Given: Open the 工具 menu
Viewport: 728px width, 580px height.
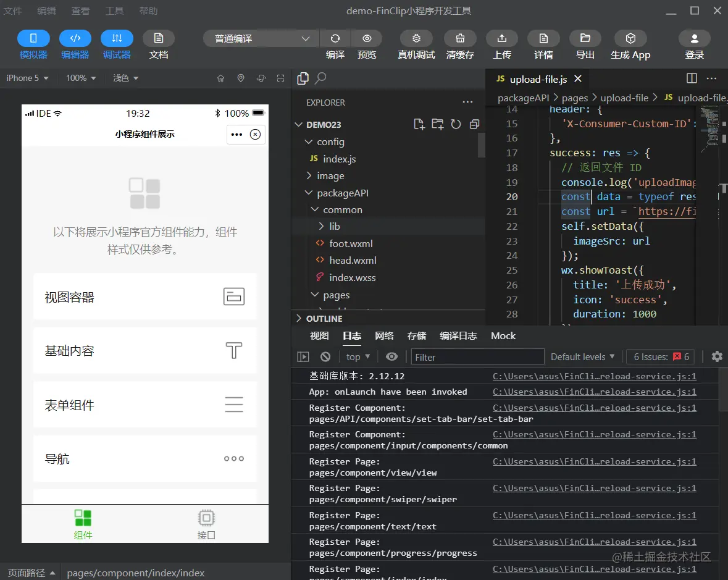Looking at the screenshot, I should coord(115,10).
